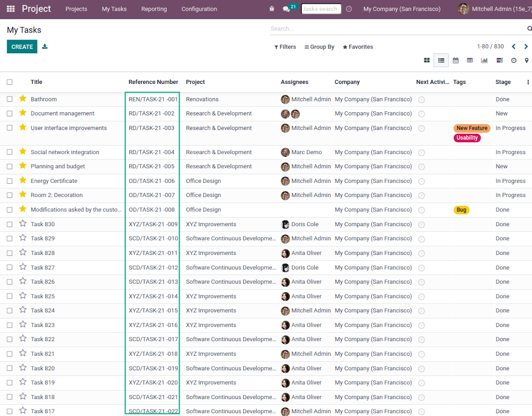Viewport: 532px width, 416px height.
Task: Click the debug bug icon
Action: 272,9
